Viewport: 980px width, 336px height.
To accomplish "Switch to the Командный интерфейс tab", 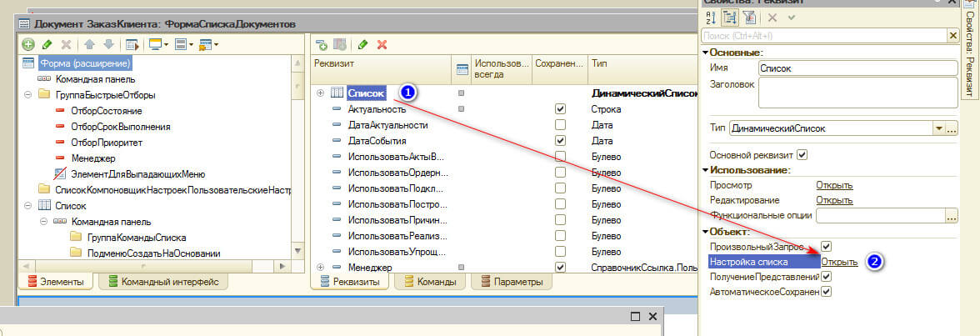I will (164, 283).
